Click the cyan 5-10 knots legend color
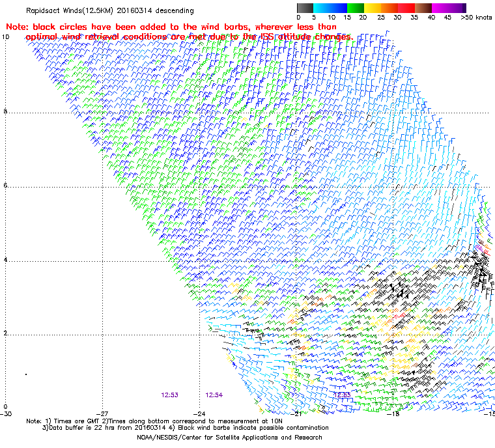The image size is (495, 448). [322, 8]
